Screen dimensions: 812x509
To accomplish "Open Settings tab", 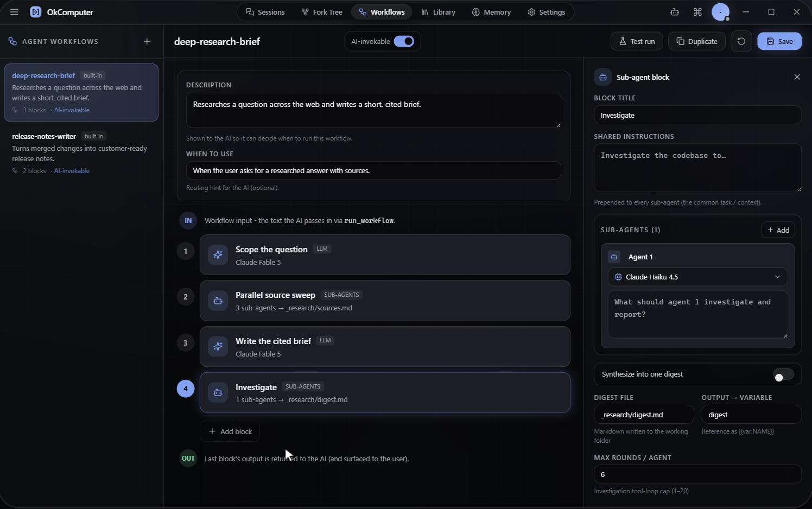I will coord(547,12).
